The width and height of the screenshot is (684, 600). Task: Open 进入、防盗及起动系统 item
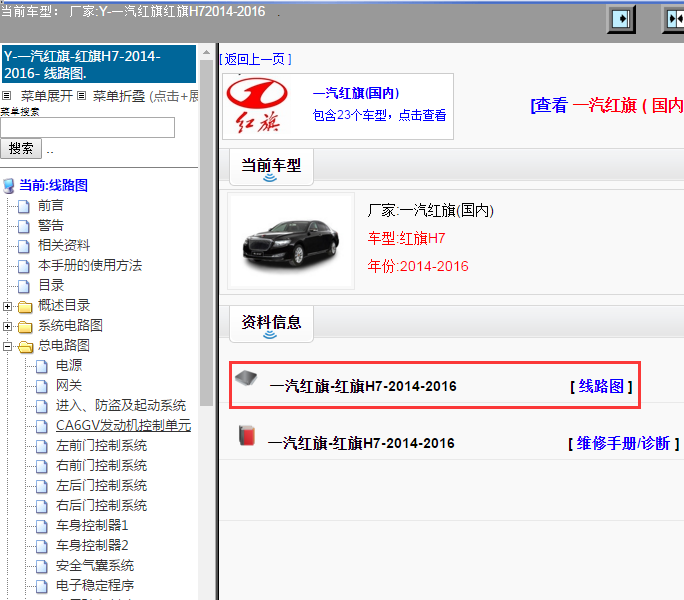click(x=121, y=405)
